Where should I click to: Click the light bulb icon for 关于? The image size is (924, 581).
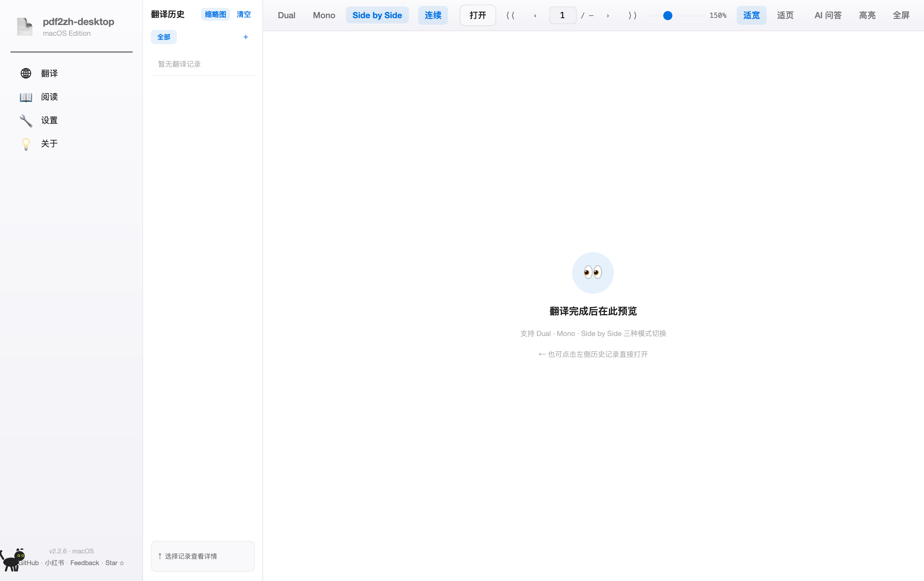[26, 144]
